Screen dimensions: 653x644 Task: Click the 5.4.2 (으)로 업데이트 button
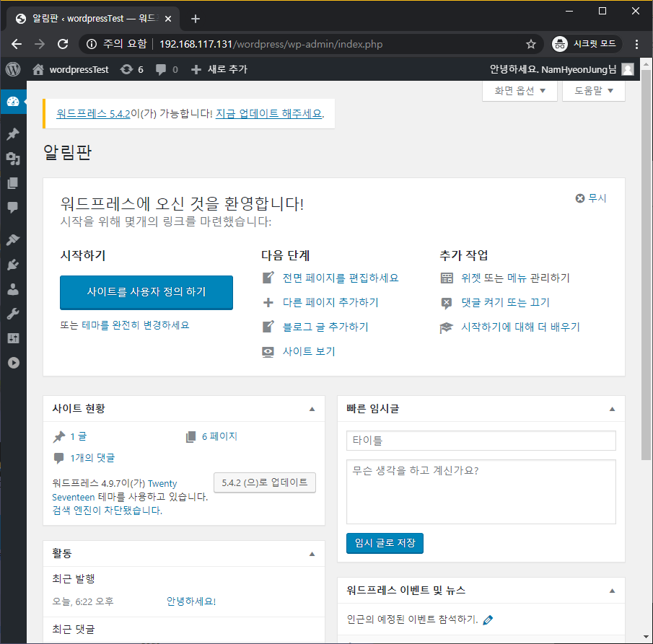point(265,483)
